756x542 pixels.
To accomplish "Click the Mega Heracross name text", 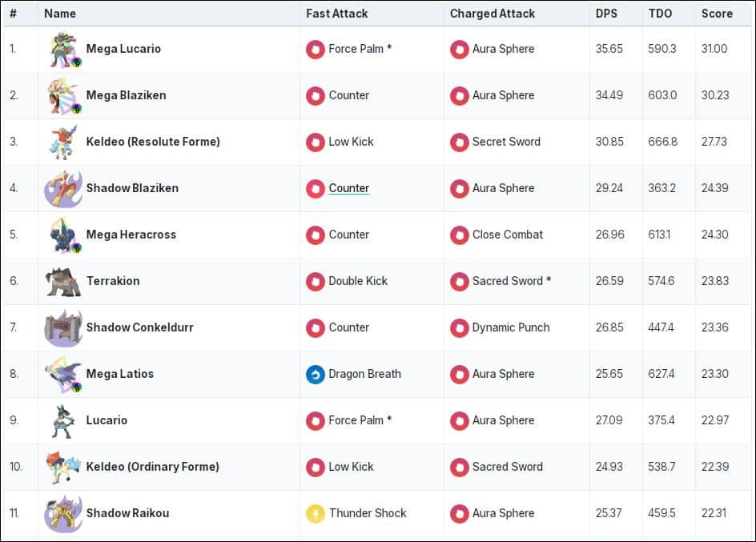I will (x=131, y=235).
